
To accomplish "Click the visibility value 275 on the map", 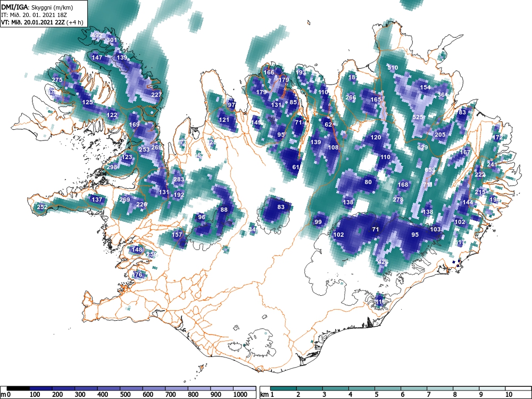I will point(57,80).
